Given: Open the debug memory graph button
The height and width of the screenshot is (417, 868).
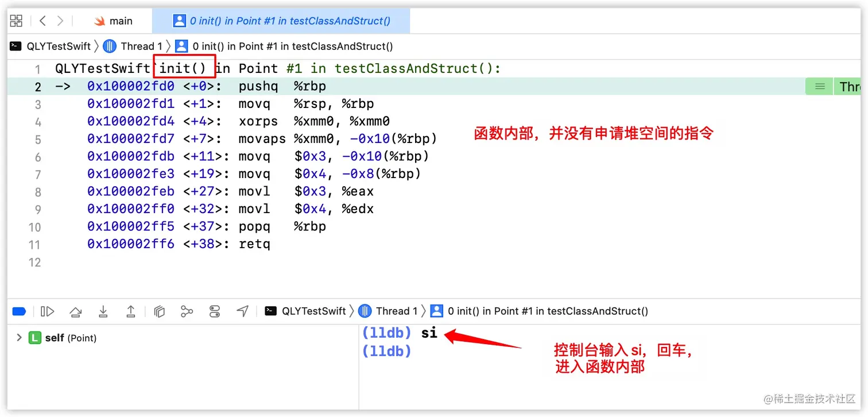Looking at the screenshot, I should 187,311.
